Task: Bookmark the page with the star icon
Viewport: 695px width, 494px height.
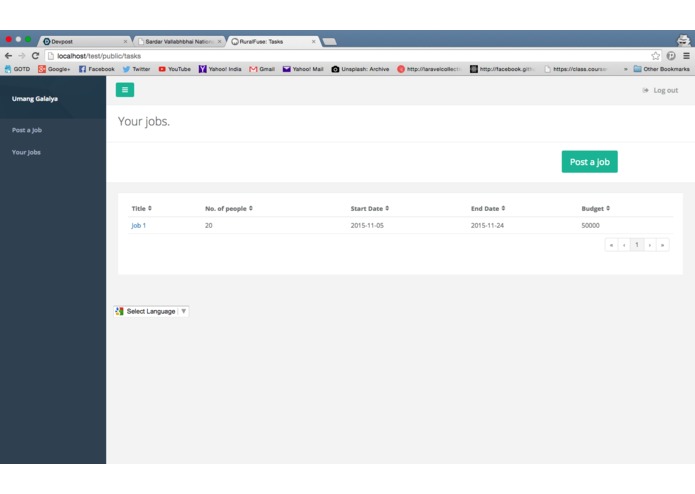Action: [656, 56]
